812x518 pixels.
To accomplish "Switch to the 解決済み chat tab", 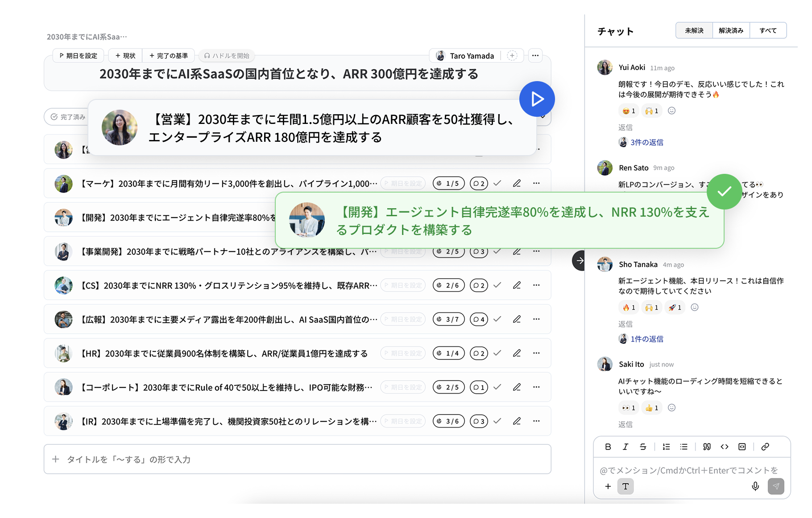I will [731, 30].
